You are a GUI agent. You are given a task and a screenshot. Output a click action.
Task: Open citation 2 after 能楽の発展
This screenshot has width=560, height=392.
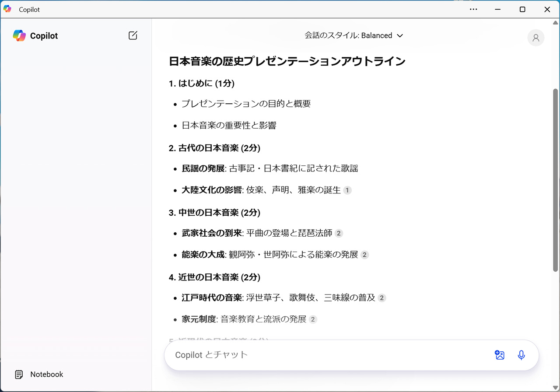(364, 255)
